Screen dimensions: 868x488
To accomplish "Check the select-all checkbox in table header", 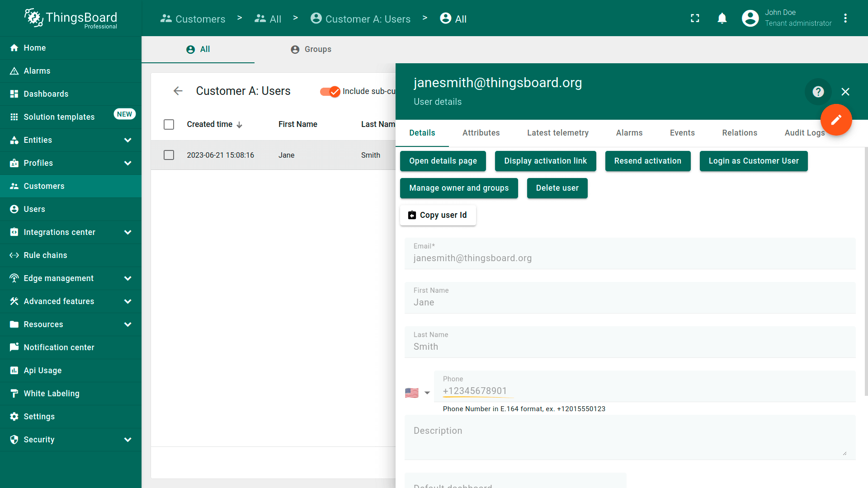I will point(169,124).
